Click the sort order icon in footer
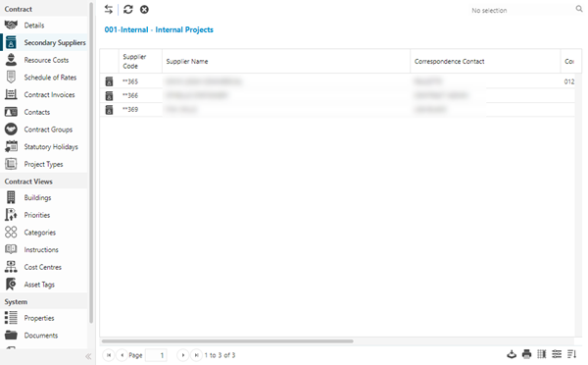 point(572,354)
